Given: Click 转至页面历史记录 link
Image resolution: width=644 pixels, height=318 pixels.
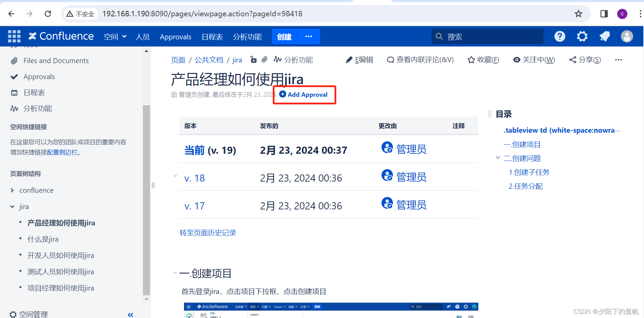Looking at the screenshot, I should click(x=208, y=233).
